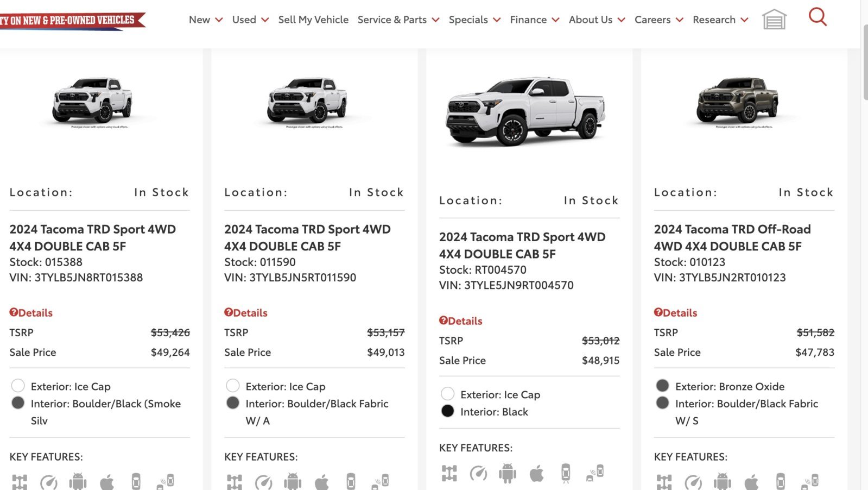Open Details for stock 010123

675,313
